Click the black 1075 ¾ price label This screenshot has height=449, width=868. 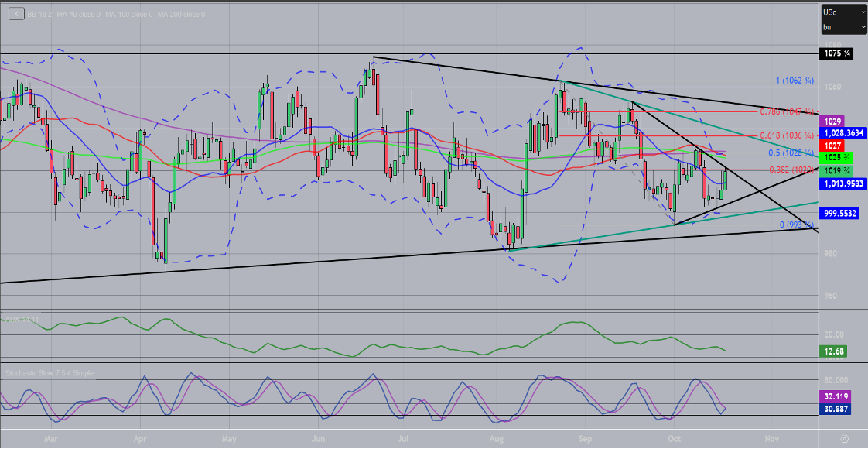click(837, 53)
